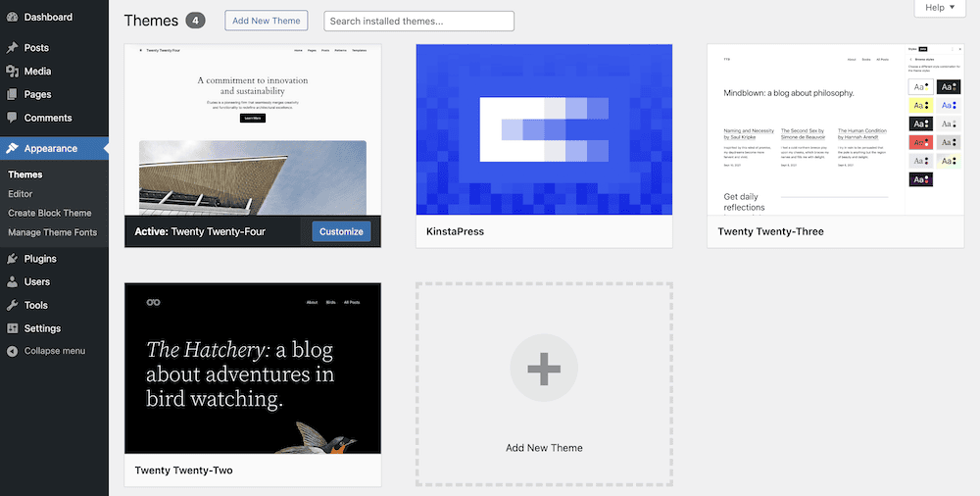Open Manage Theme Fonts submenu
Image resolution: width=980 pixels, height=496 pixels.
[53, 232]
